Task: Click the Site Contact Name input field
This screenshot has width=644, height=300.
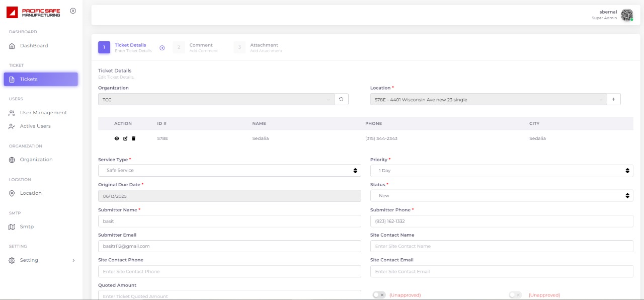Action: coord(501,246)
